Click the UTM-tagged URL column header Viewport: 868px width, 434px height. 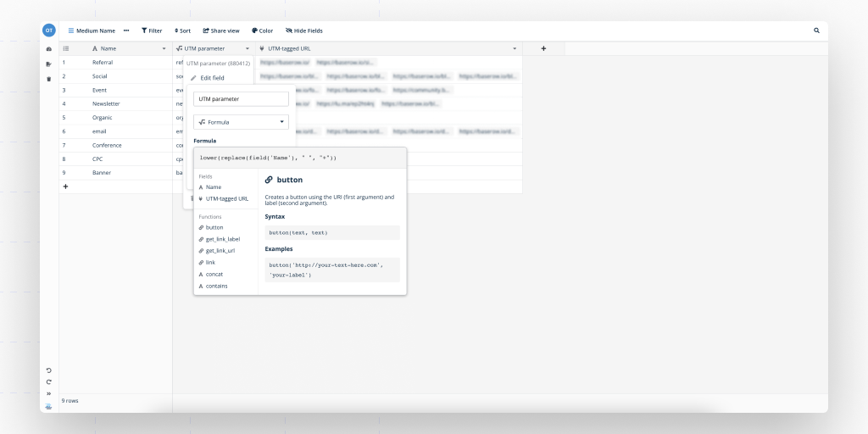(x=388, y=48)
